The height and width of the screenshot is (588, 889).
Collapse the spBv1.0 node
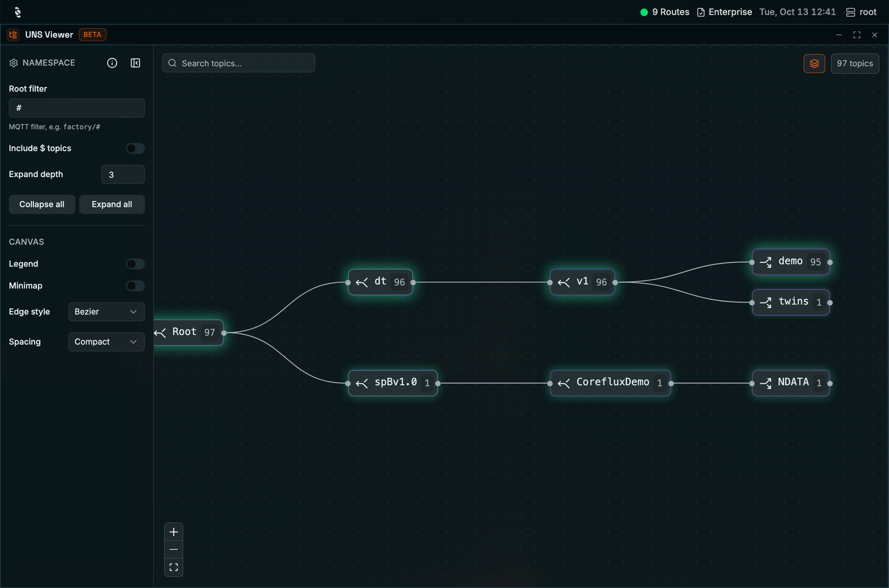coord(362,383)
